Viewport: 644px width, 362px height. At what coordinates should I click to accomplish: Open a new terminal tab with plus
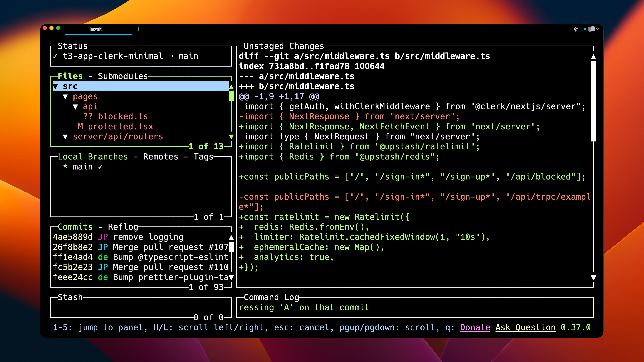coord(138,29)
